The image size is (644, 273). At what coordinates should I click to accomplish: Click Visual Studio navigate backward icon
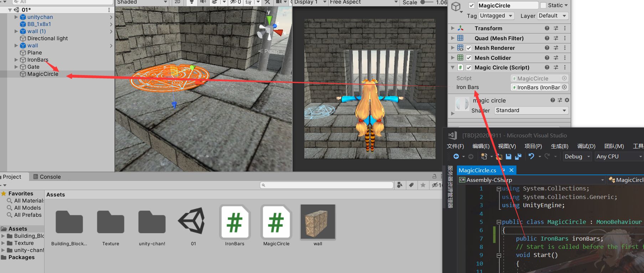coord(456,156)
